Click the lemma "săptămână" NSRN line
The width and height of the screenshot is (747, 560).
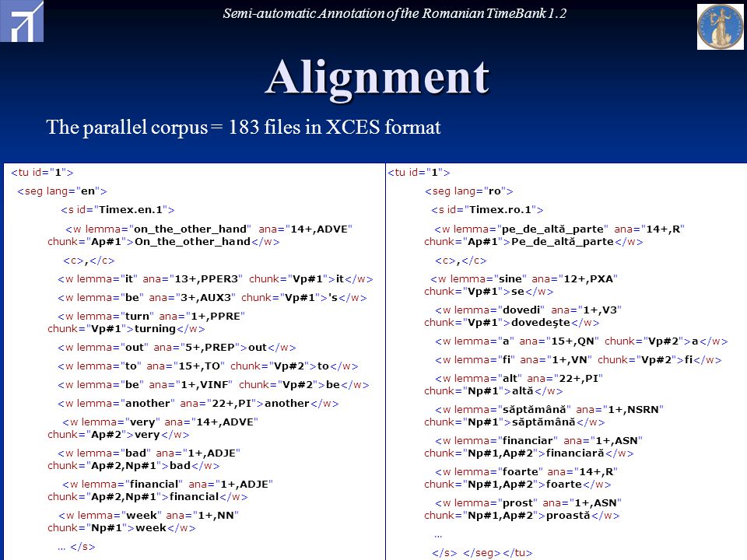[x=549, y=410]
